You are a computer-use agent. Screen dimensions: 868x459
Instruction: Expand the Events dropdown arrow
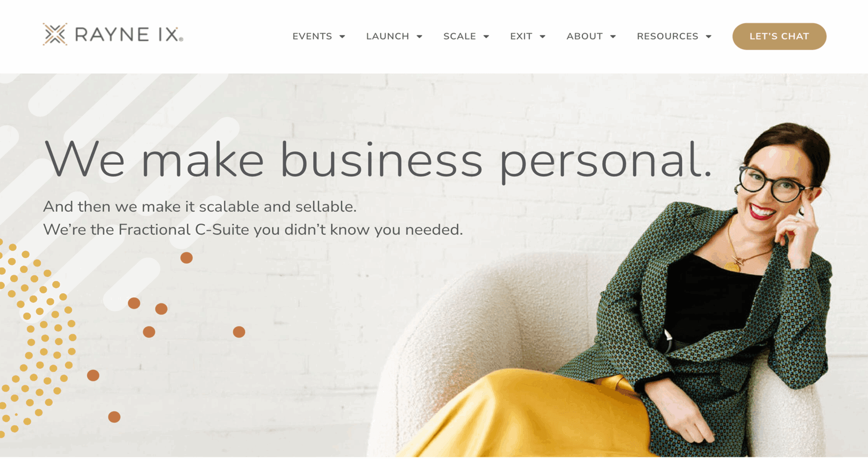tap(342, 37)
